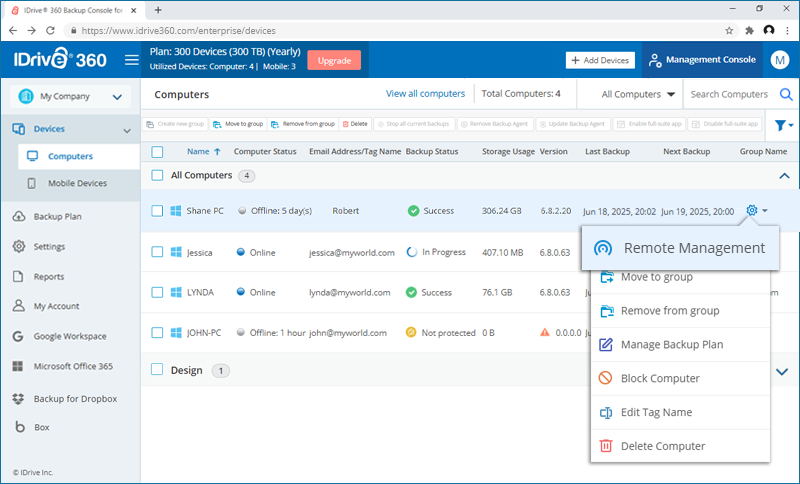Bookmark page with star icon

(x=729, y=31)
